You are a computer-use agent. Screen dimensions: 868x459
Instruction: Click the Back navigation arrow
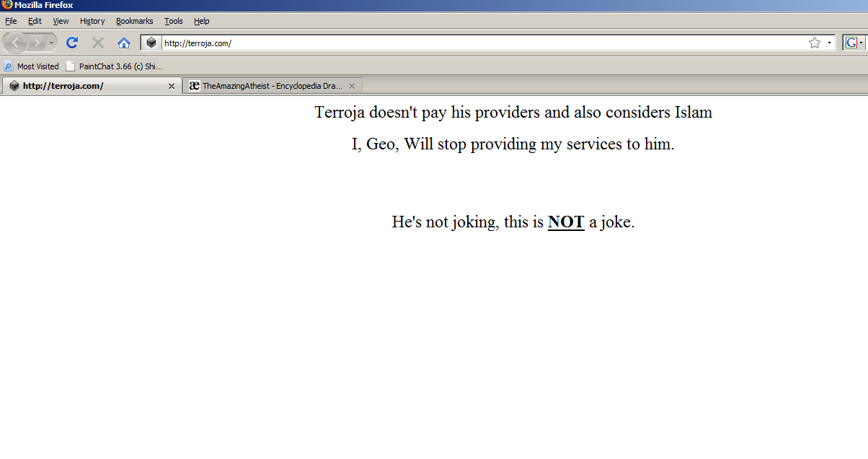(16, 43)
